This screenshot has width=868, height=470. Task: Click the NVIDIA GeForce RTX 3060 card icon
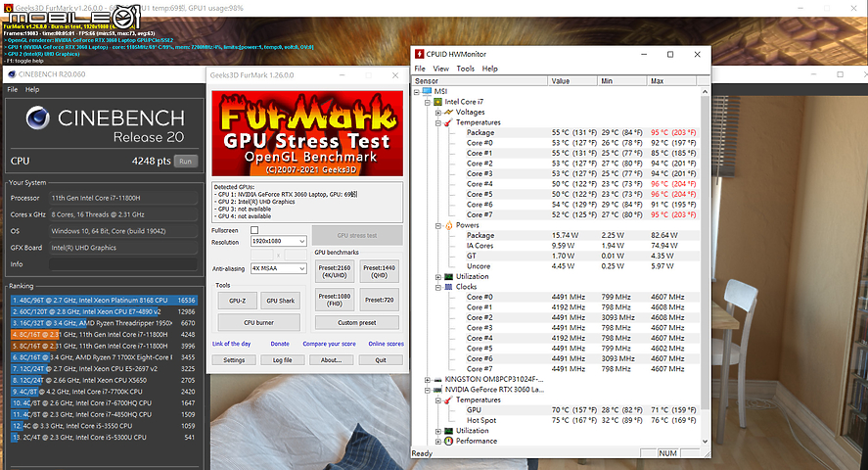437,390
